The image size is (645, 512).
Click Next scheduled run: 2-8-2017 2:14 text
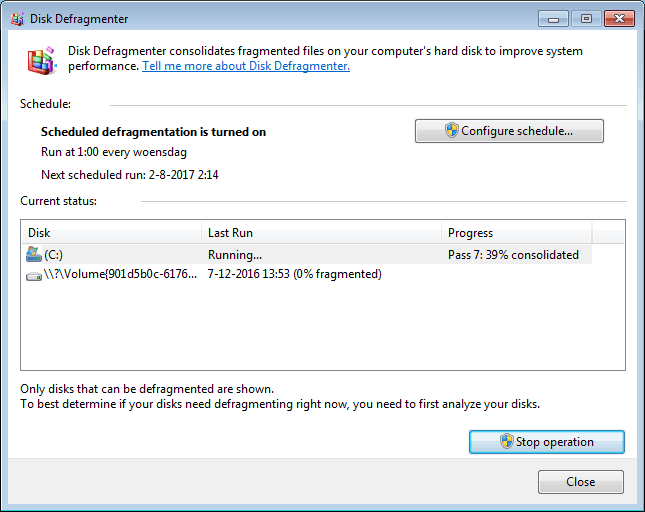click(130, 175)
